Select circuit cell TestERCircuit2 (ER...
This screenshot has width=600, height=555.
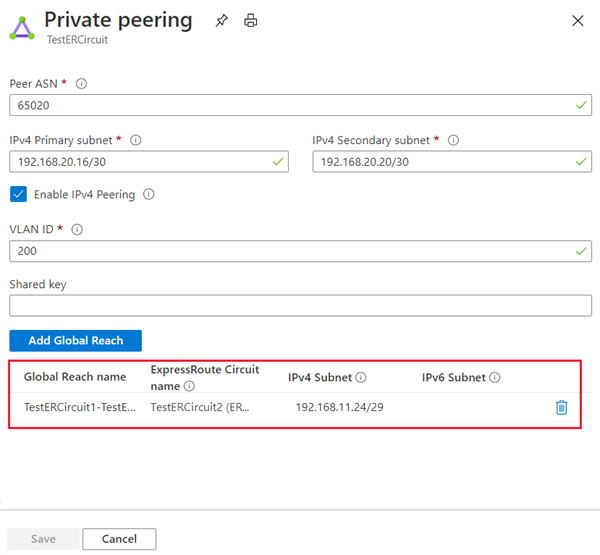click(200, 407)
